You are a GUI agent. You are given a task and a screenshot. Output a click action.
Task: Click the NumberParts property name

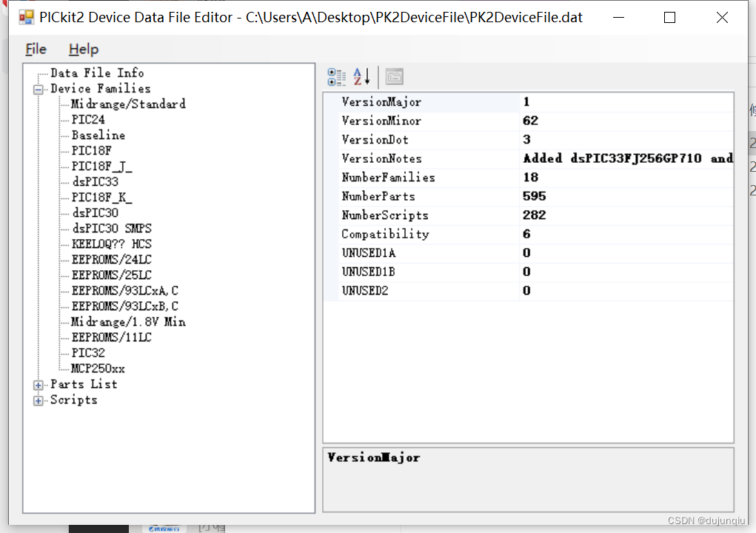[378, 197]
